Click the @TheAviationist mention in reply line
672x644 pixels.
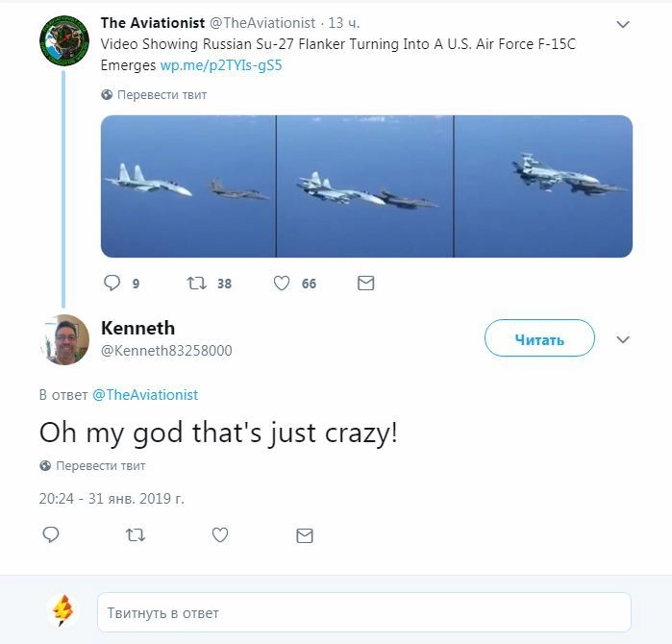(145, 395)
